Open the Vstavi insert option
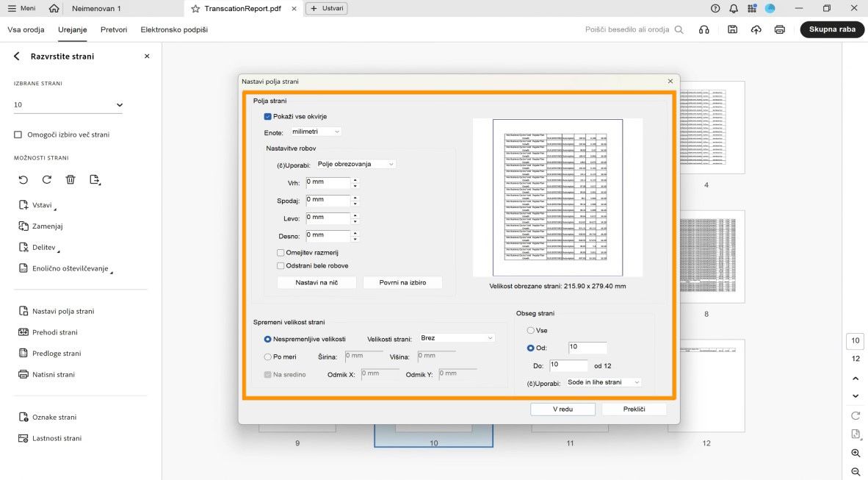This screenshot has height=480, width=868. click(37, 205)
